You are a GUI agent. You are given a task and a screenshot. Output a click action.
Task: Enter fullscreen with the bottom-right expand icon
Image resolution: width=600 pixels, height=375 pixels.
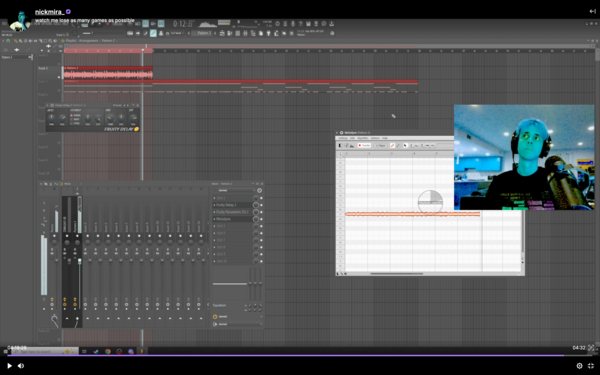tap(591, 366)
